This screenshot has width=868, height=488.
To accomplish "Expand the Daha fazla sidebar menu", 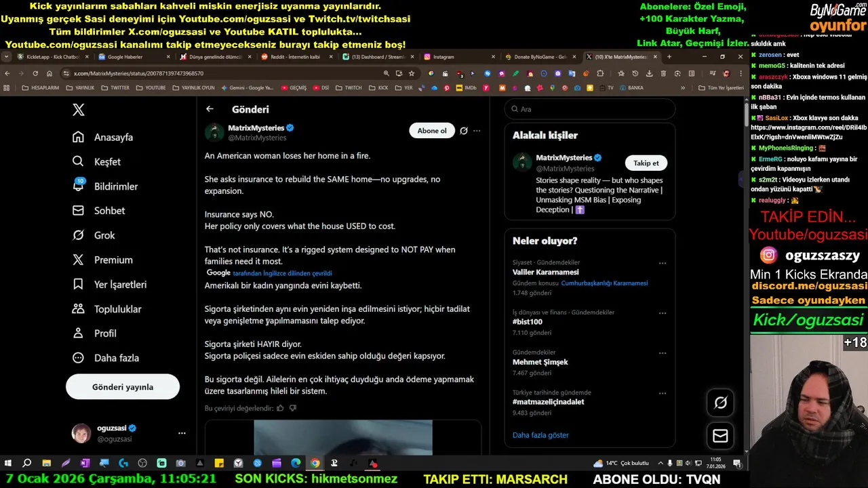I will click(x=106, y=358).
